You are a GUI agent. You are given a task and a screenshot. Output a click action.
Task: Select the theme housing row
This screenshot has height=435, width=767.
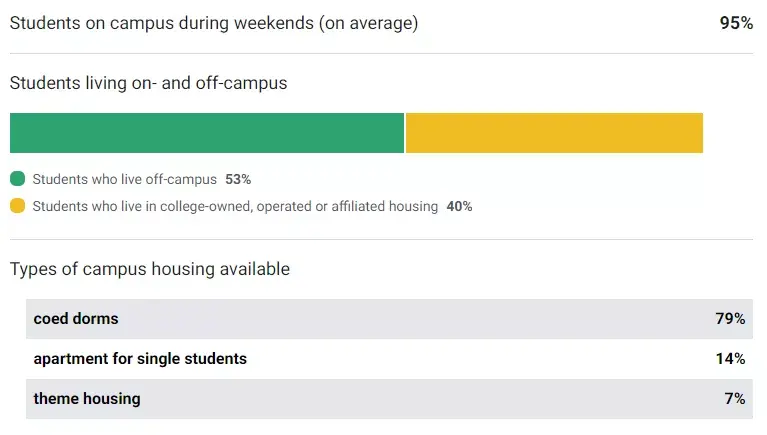(x=389, y=399)
